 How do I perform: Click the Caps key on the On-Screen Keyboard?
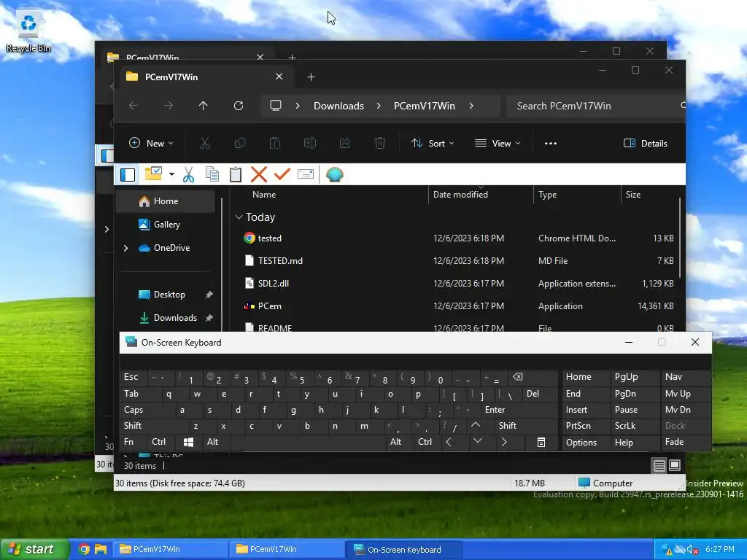(x=147, y=410)
